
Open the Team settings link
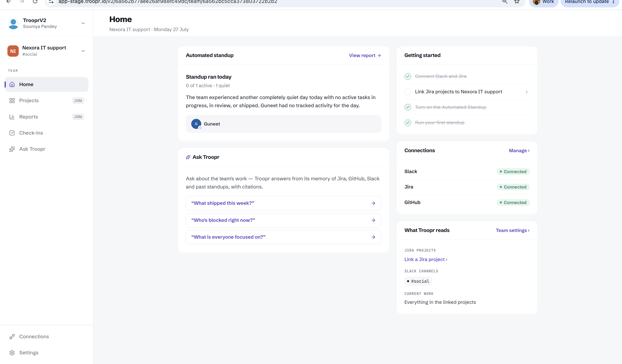click(512, 230)
